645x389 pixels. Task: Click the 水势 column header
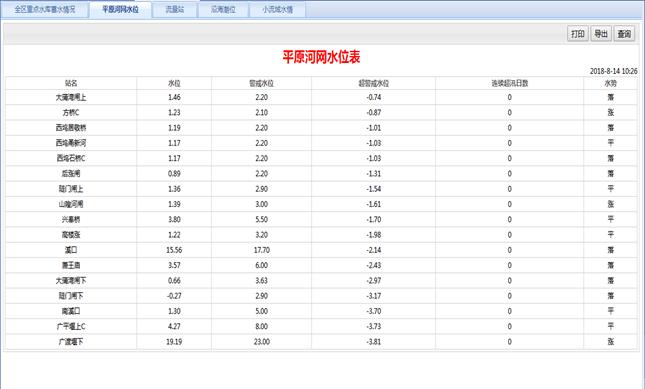point(610,83)
